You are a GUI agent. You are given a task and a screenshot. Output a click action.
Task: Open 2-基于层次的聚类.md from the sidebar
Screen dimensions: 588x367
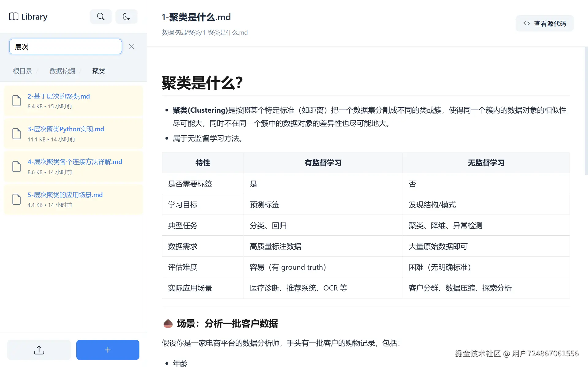(x=59, y=96)
